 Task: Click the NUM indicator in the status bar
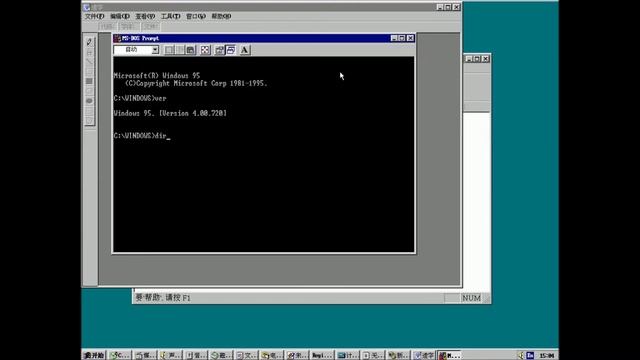coord(471,298)
